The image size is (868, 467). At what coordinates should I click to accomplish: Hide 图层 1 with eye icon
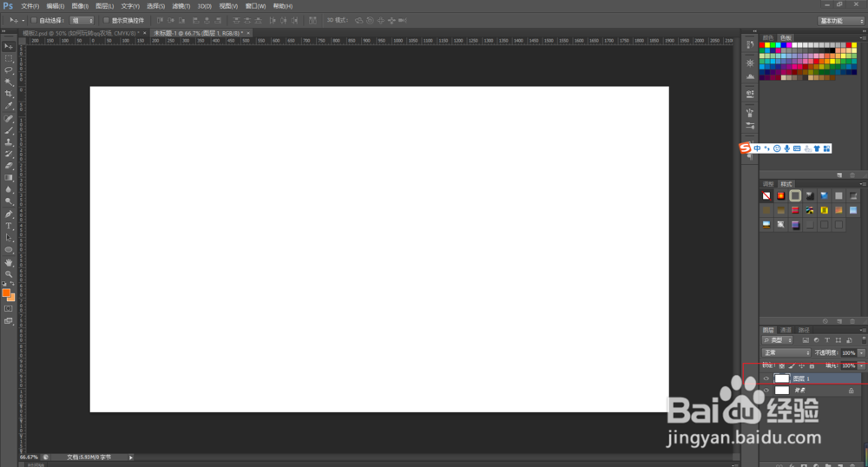766,379
